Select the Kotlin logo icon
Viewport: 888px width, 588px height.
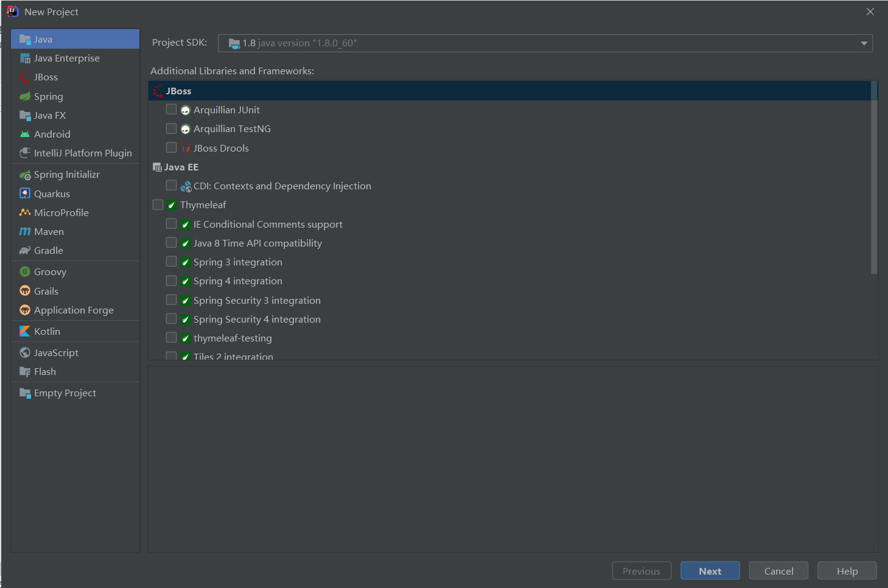[25, 331]
